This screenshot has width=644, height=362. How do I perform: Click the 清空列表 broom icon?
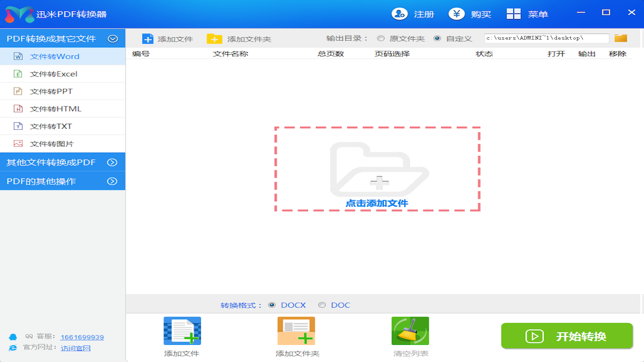[410, 331]
